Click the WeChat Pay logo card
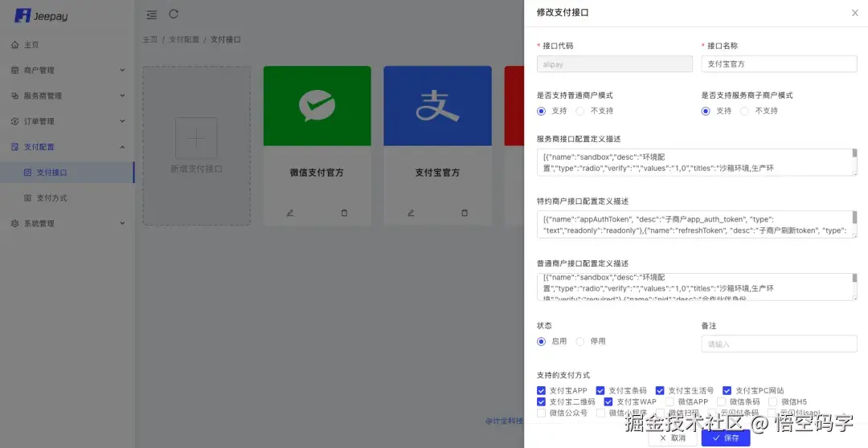This screenshot has height=448, width=868. tap(317, 106)
